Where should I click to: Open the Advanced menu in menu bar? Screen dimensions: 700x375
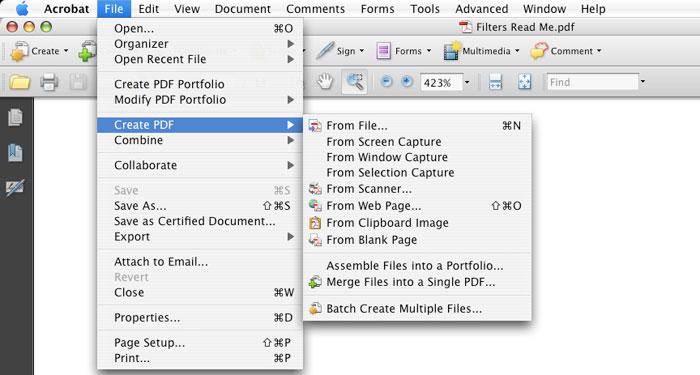coord(482,9)
